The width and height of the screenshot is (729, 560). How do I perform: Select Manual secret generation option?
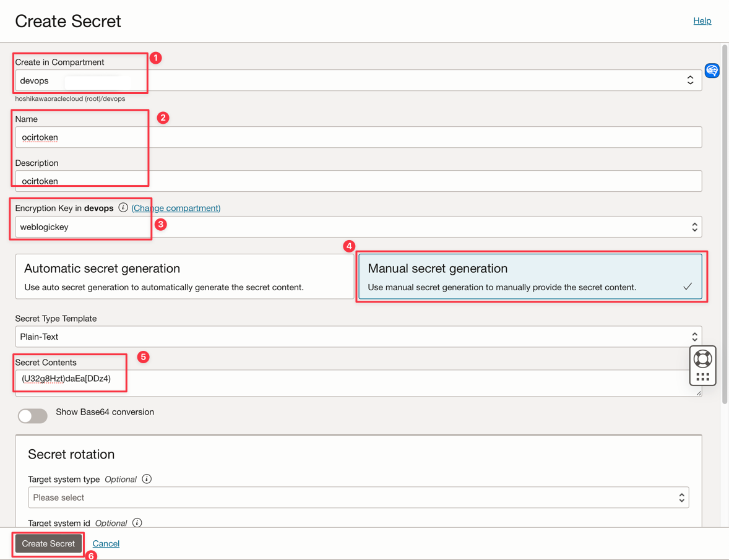(x=530, y=277)
